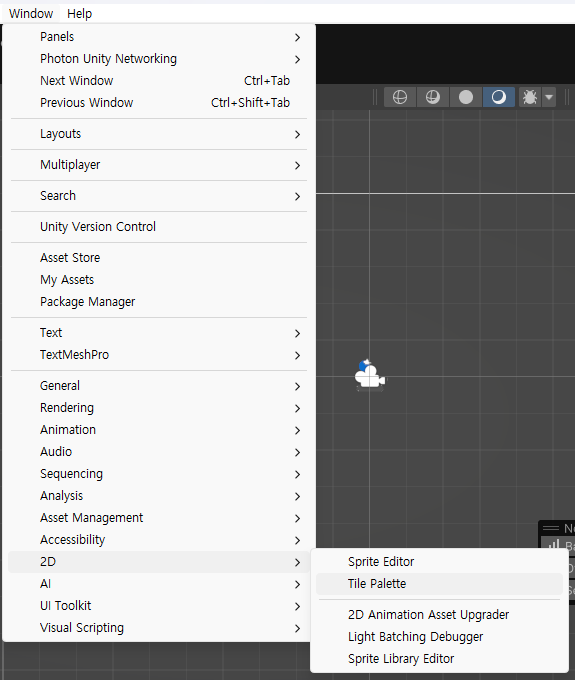Select the unlit solid sphere draw mode
575x680 pixels.
pyautogui.click(x=466, y=97)
